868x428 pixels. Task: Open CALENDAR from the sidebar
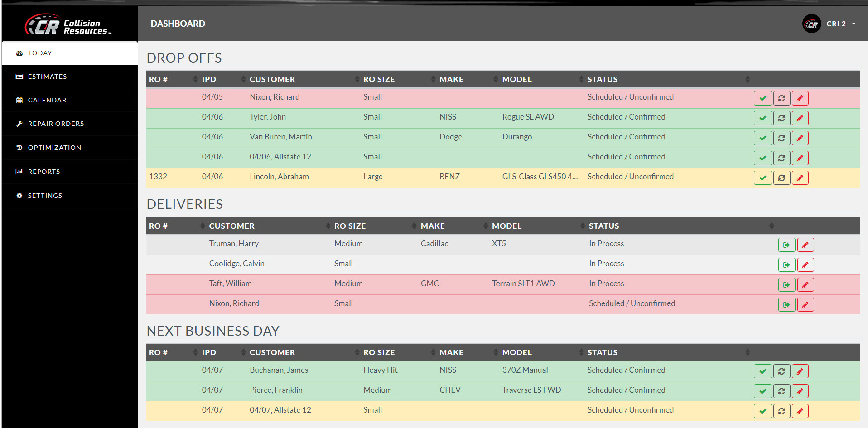pos(47,100)
